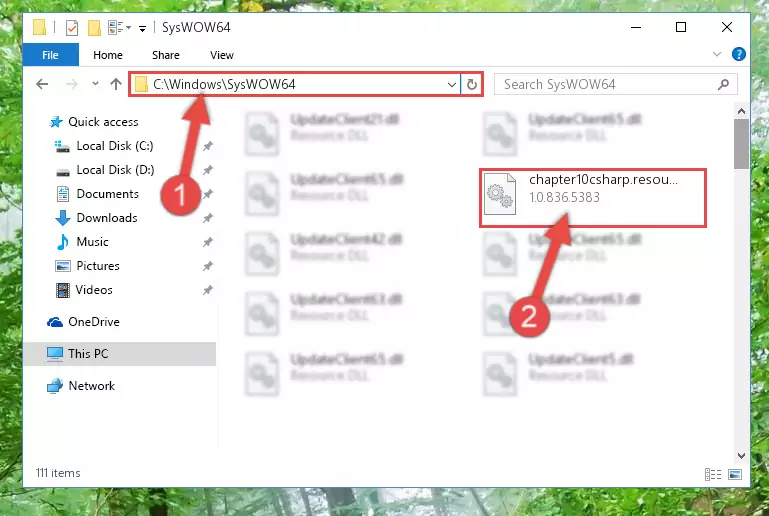Click the pin icon beside Videos

point(208,290)
